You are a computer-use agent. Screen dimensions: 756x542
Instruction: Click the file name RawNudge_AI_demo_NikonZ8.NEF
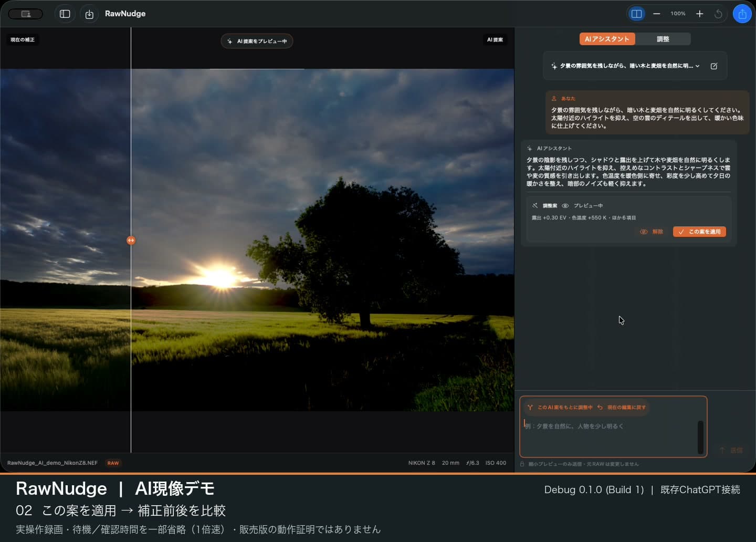click(52, 463)
